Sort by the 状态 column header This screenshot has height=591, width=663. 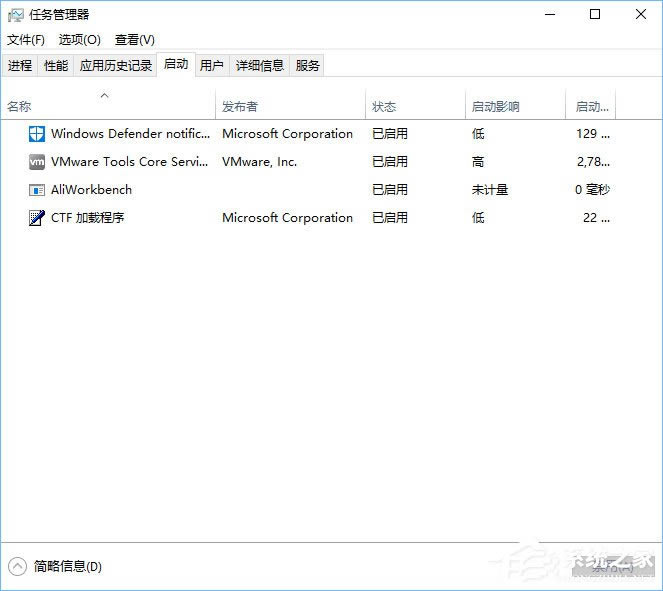[x=415, y=104]
